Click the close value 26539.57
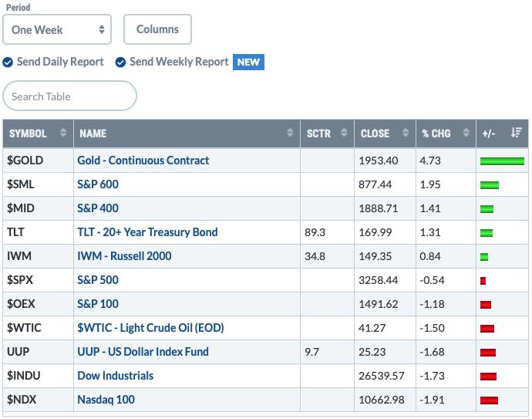The image size is (532, 419). (x=382, y=376)
